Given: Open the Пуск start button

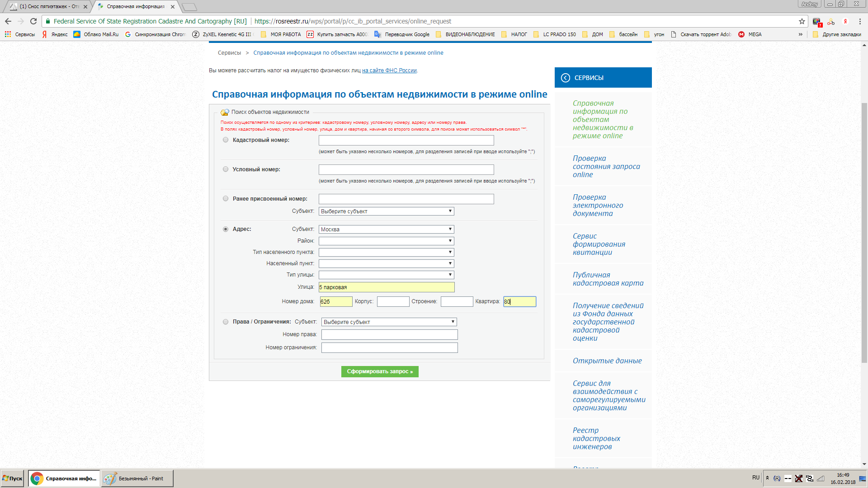Looking at the screenshot, I should [x=12, y=479].
